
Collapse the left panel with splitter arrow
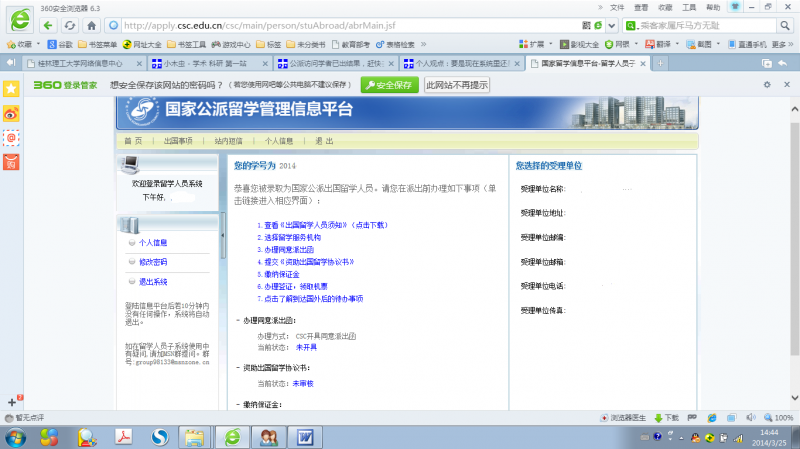click(222, 236)
